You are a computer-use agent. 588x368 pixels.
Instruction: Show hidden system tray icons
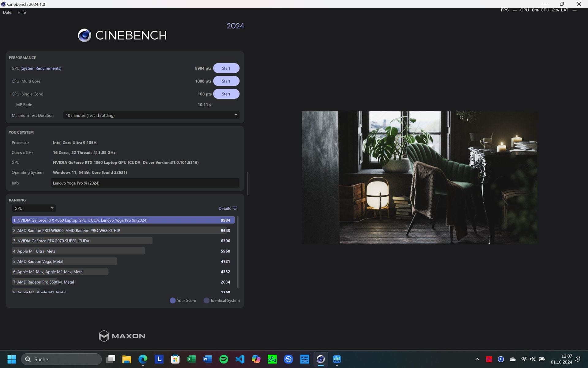pyautogui.click(x=477, y=359)
